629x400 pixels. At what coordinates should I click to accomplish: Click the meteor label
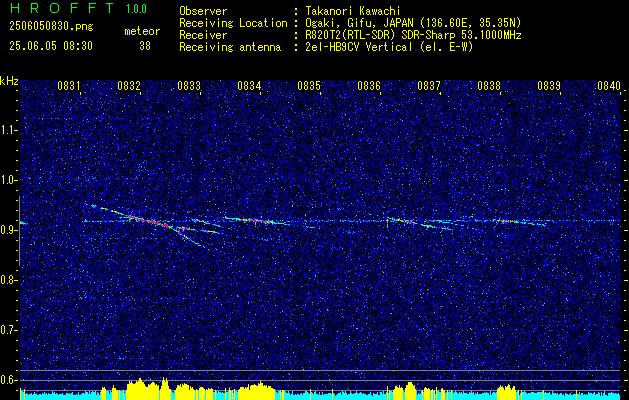tap(142, 31)
